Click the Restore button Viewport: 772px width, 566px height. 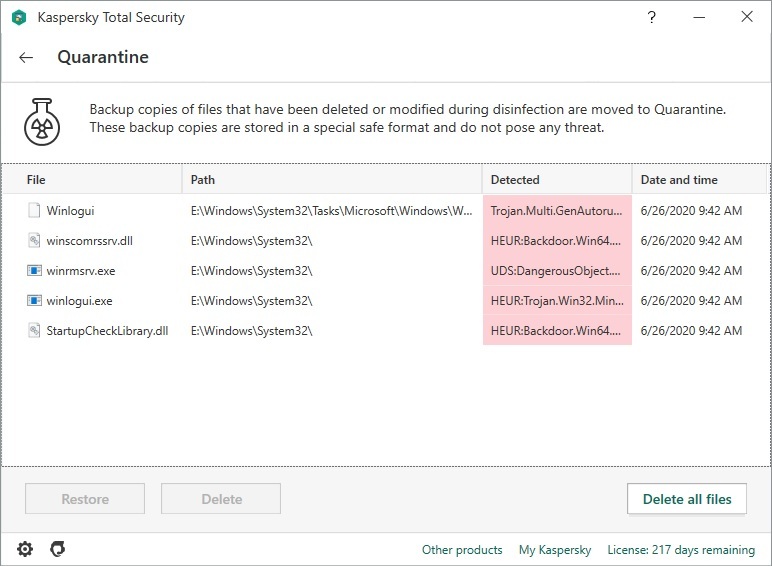(x=85, y=499)
